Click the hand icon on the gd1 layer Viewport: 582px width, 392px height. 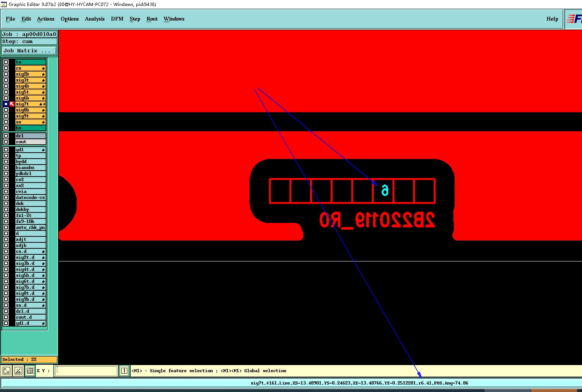[x=43, y=150]
